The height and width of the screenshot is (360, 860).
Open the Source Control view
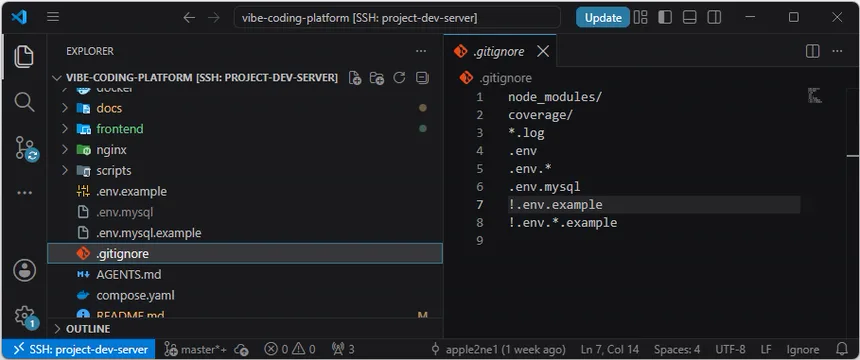point(26,148)
